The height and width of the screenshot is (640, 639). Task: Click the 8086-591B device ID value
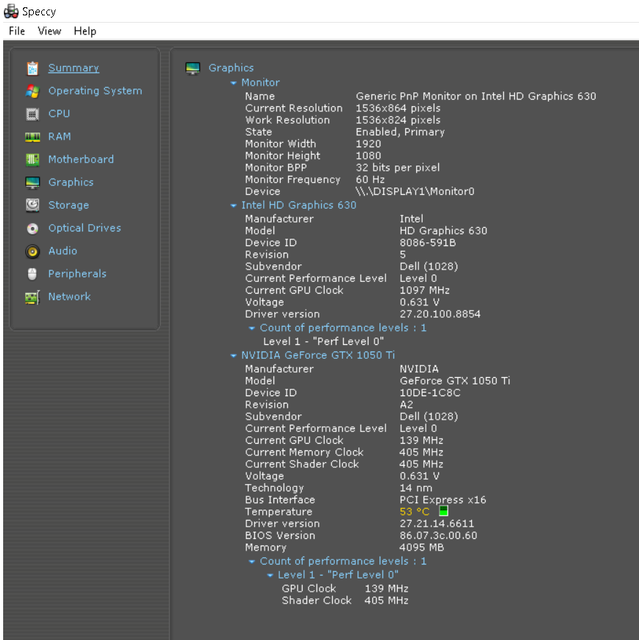428,243
